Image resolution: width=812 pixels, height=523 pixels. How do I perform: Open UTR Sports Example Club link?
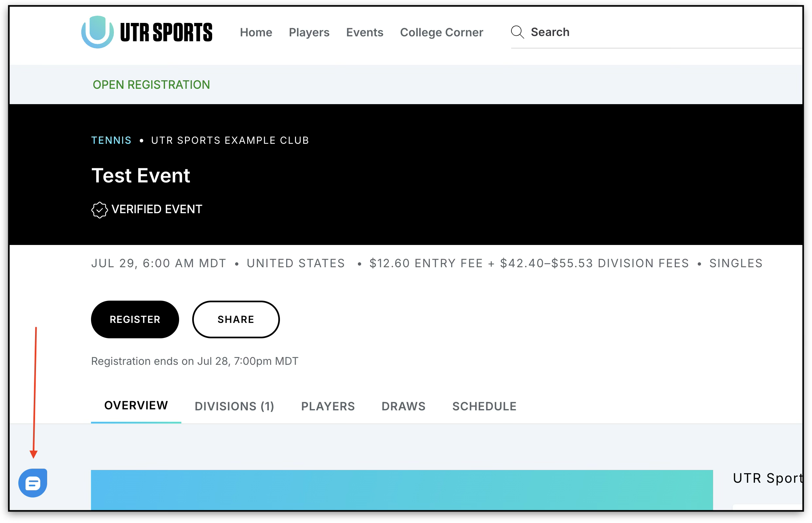(230, 140)
